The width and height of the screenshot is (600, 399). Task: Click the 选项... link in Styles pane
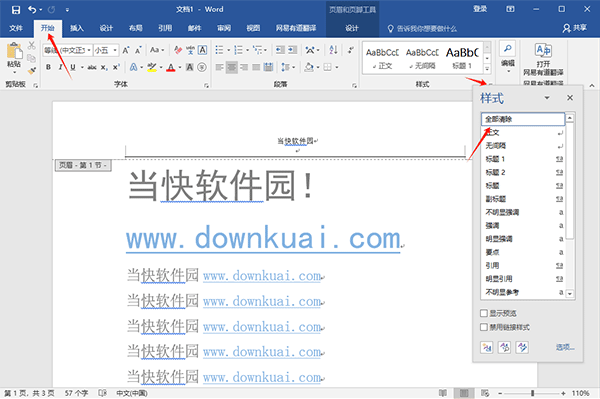565,347
